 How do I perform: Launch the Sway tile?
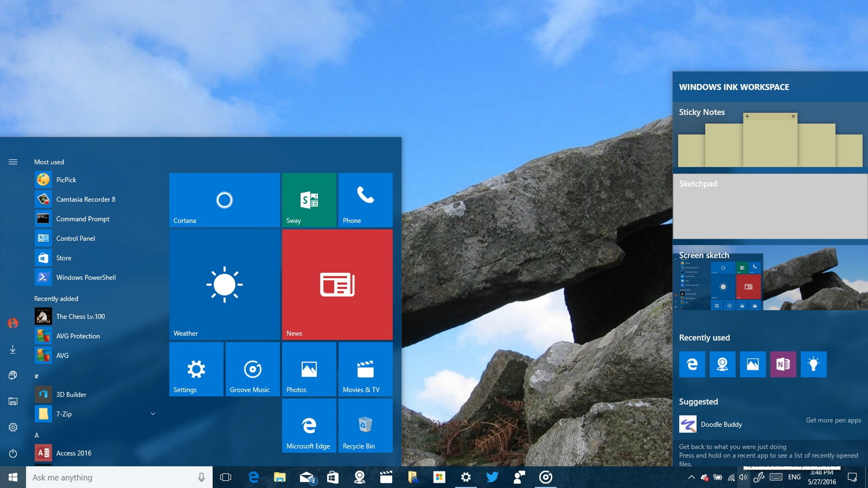(x=309, y=200)
